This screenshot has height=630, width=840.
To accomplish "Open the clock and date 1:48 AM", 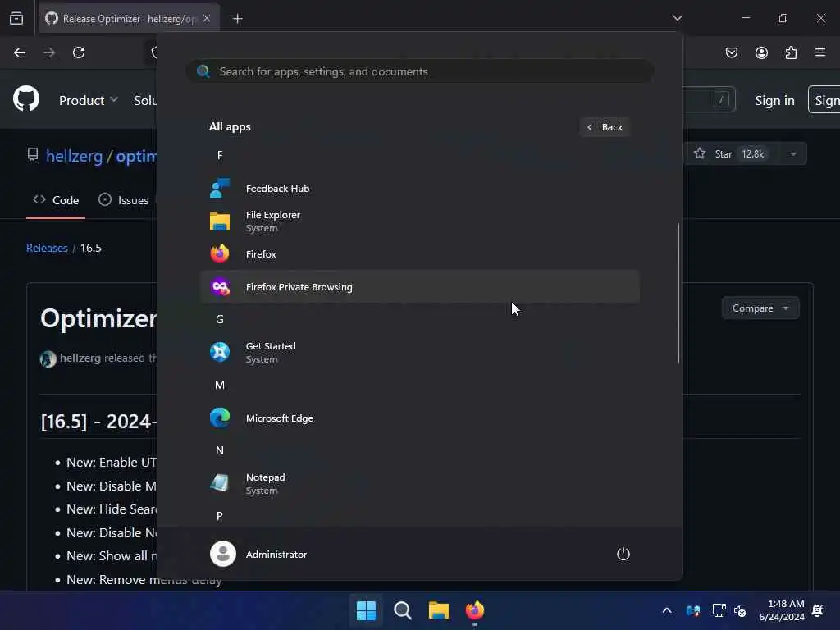I will pos(782,610).
